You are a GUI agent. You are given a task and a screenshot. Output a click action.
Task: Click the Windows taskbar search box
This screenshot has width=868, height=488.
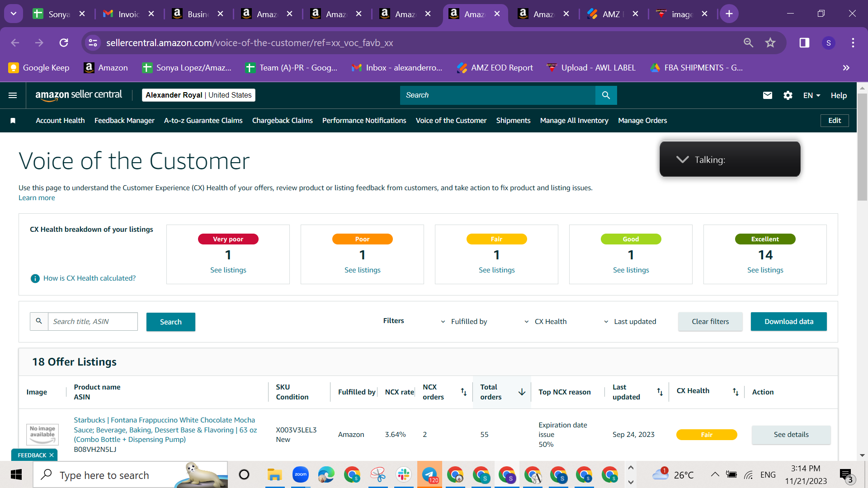tap(130, 475)
